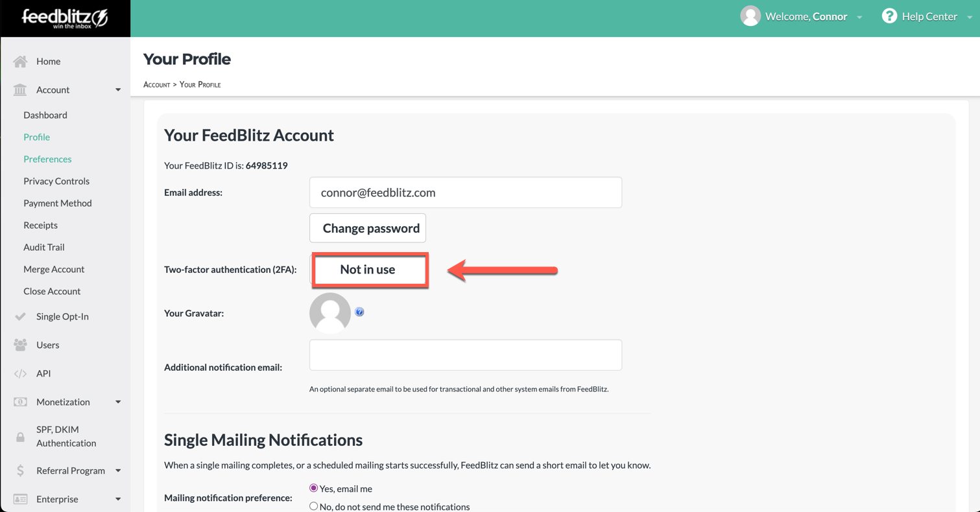Open API label in the sidebar
Viewport: 980px width, 512px height.
tap(43, 373)
